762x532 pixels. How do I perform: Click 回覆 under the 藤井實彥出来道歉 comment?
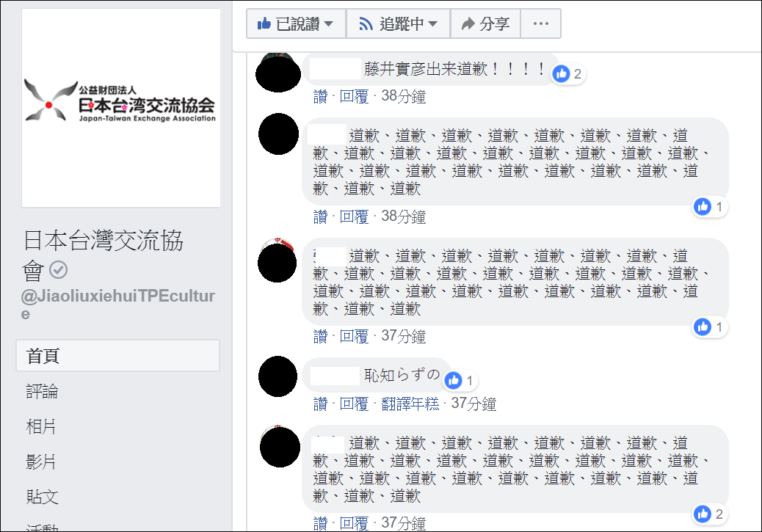click(x=354, y=97)
